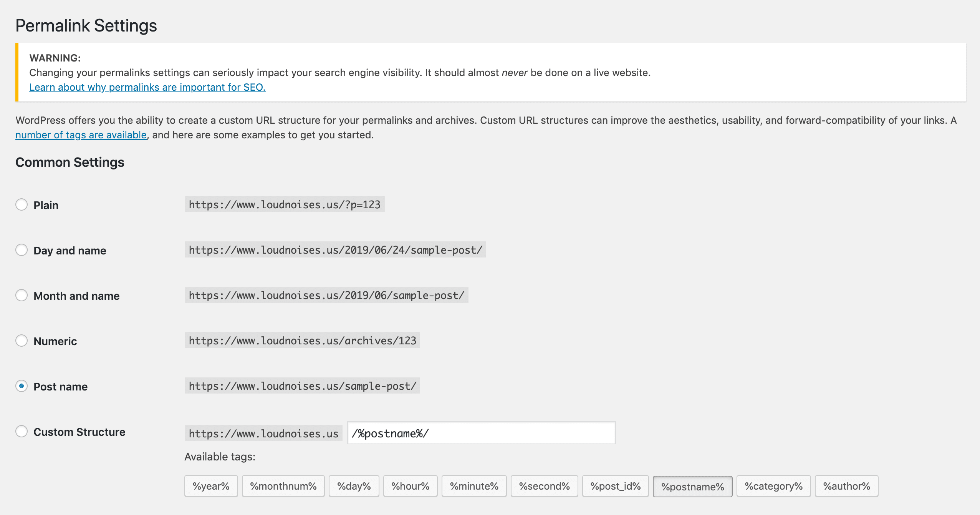Click the 2019/06/sample-post example URL
This screenshot has width=980, height=515.
327,295
